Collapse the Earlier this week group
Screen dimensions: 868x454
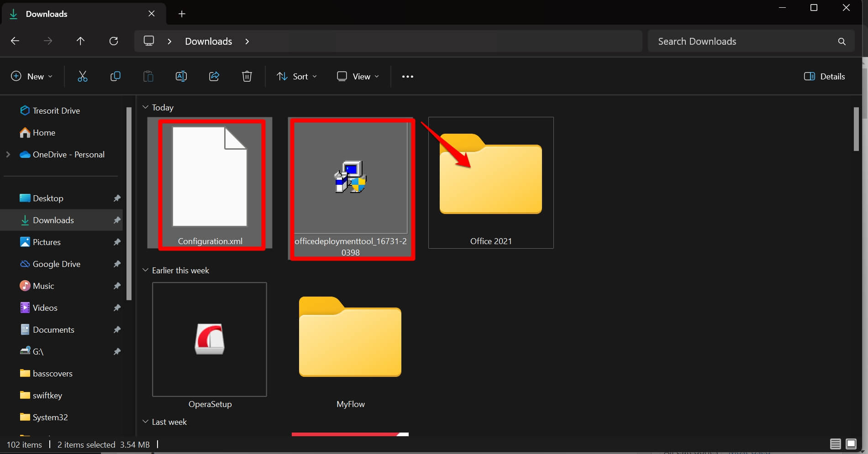(x=146, y=270)
